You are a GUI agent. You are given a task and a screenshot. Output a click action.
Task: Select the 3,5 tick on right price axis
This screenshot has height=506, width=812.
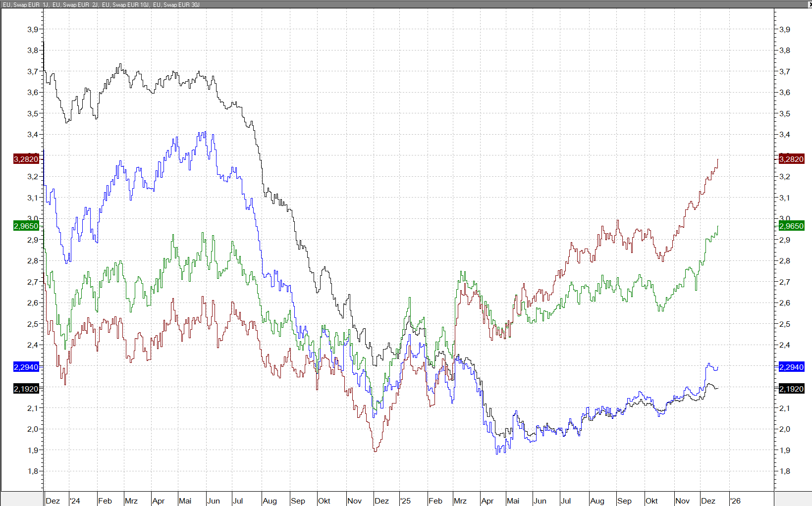pos(785,113)
